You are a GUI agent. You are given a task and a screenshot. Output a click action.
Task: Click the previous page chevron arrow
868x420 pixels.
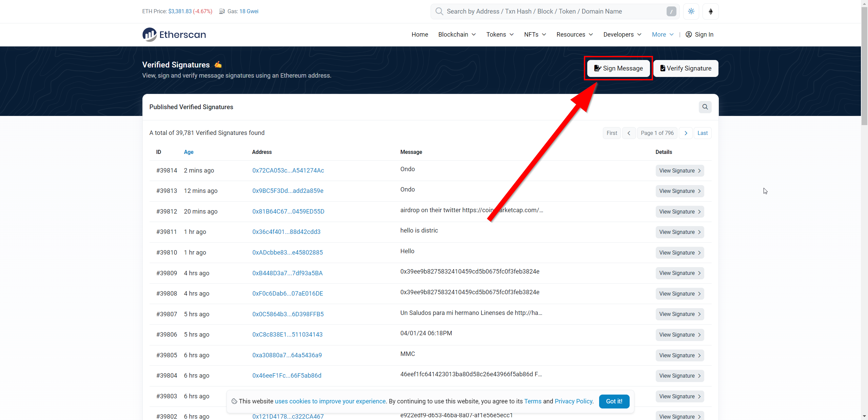coord(629,133)
